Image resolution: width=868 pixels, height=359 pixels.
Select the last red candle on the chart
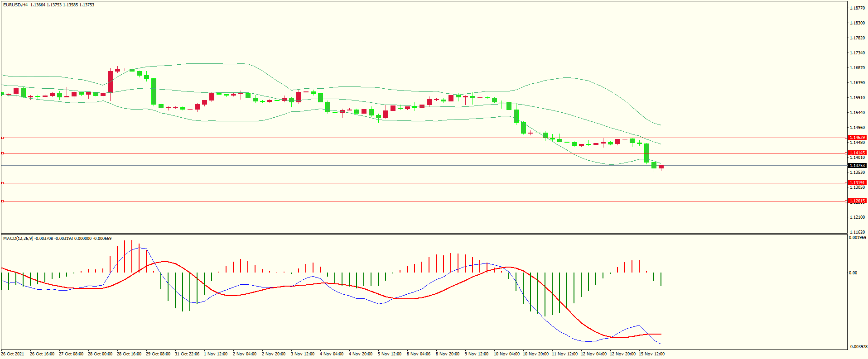click(x=661, y=167)
